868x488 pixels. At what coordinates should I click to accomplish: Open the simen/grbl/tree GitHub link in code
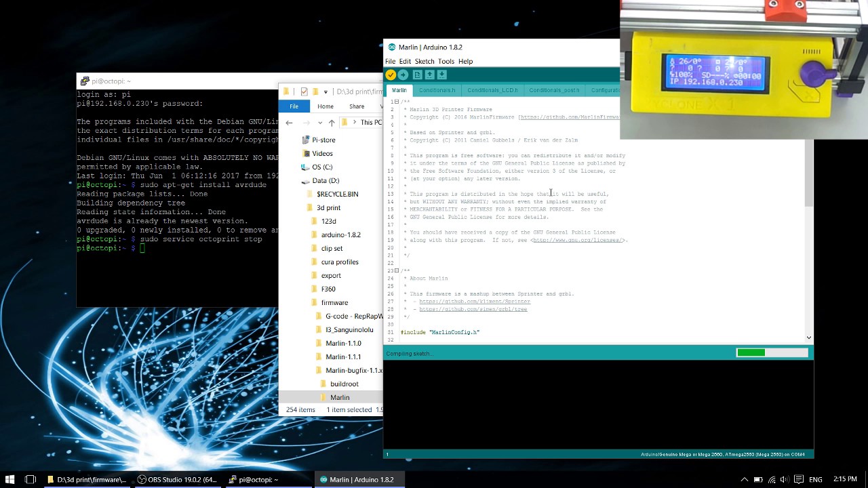[473, 309]
